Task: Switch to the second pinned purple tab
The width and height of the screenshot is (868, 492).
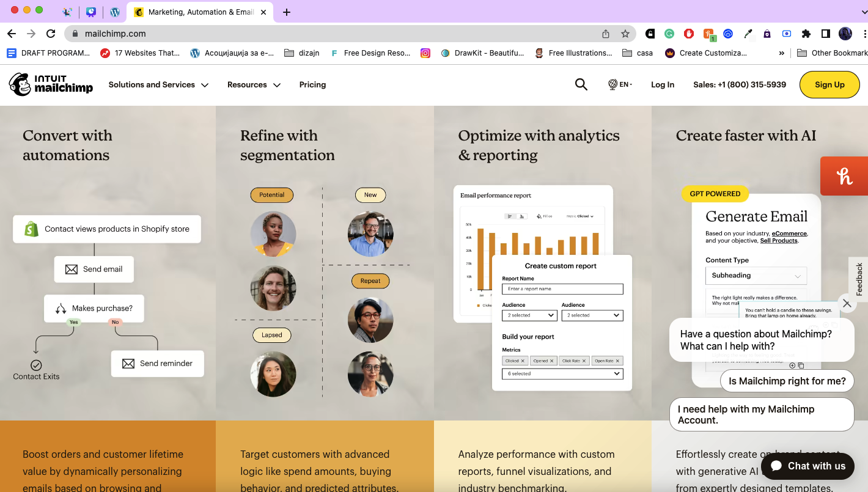Action: coord(91,12)
